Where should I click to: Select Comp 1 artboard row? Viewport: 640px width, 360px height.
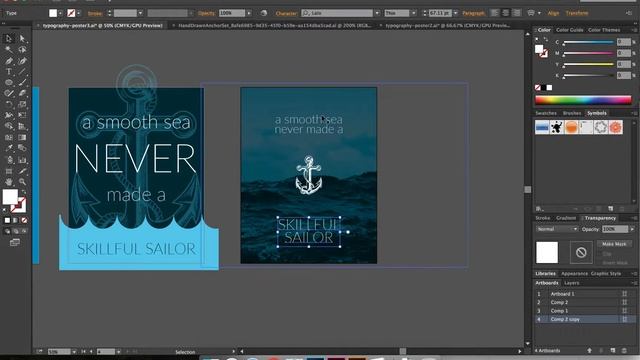pyautogui.click(x=582, y=311)
